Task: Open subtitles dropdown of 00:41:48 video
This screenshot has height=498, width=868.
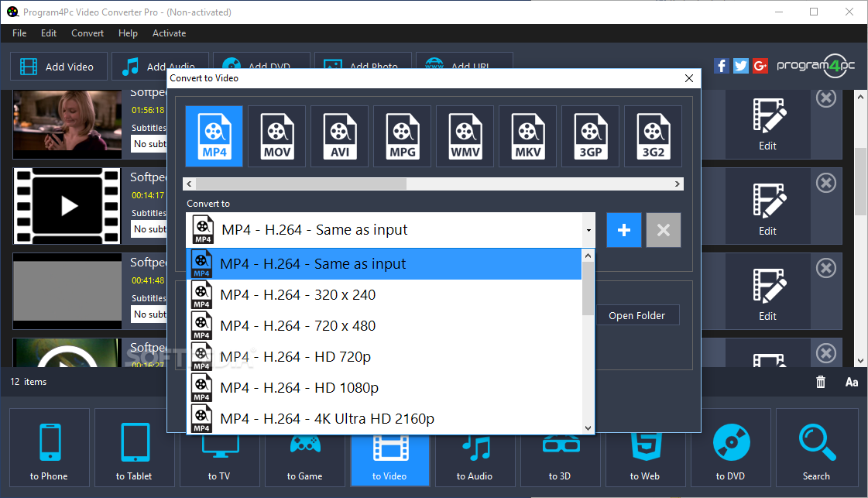Action: click(149, 314)
